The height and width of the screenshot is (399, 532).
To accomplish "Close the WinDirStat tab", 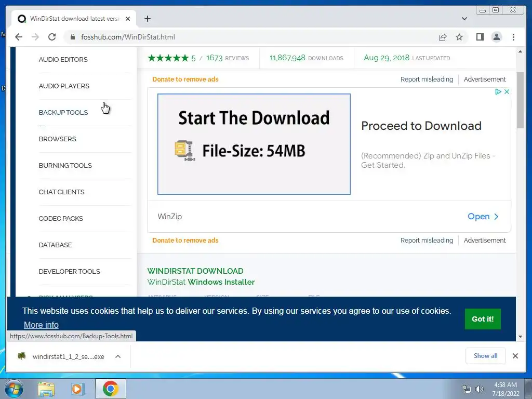I will point(128,19).
